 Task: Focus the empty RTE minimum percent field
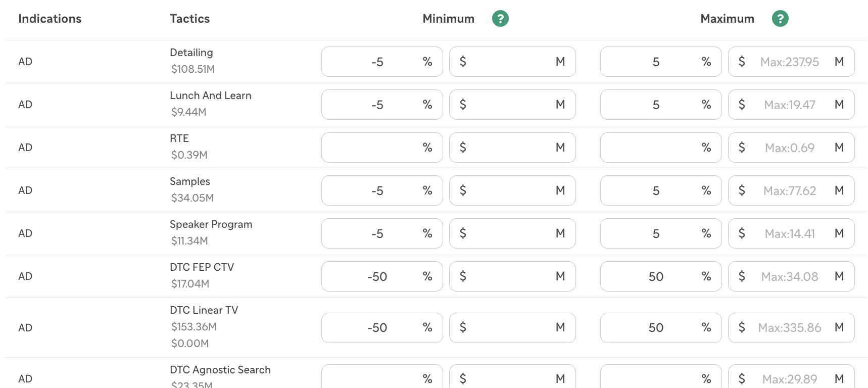tap(382, 148)
